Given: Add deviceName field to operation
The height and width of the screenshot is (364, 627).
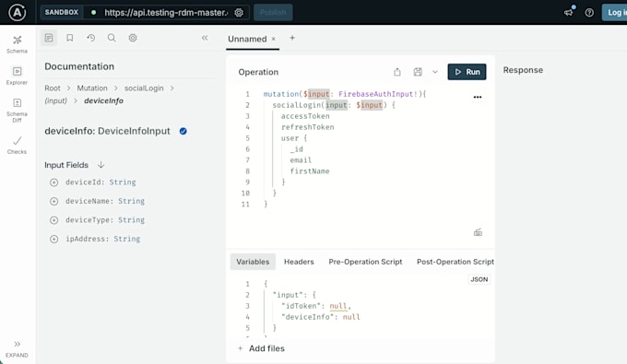Looking at the screenshot, I should pyautogui.click(x=54, y=202).
